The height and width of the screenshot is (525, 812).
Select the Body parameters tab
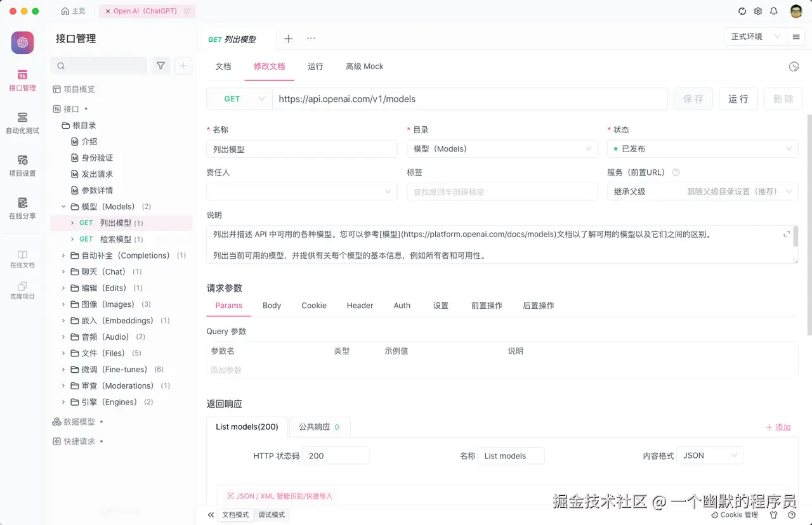[272, 306]
